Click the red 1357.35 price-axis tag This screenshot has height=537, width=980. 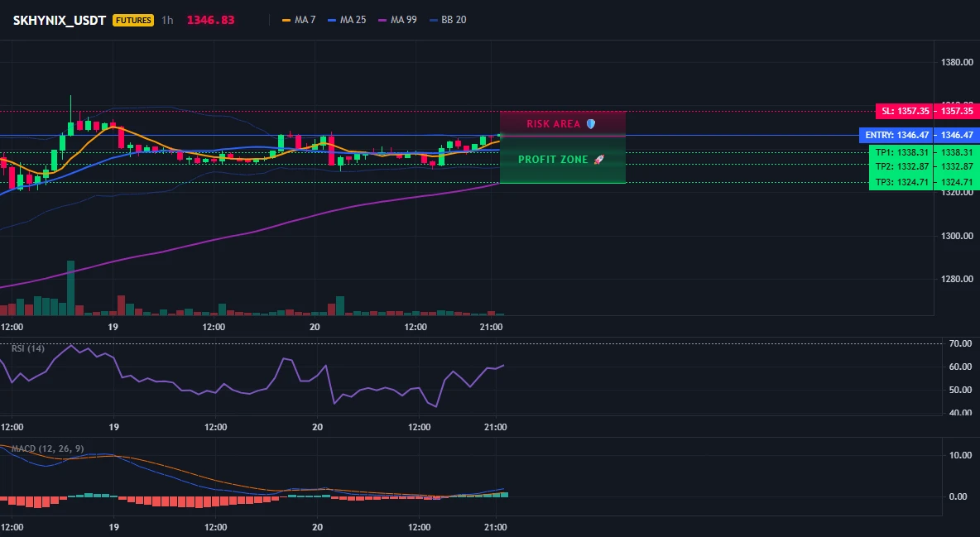(x=956, y=111)
